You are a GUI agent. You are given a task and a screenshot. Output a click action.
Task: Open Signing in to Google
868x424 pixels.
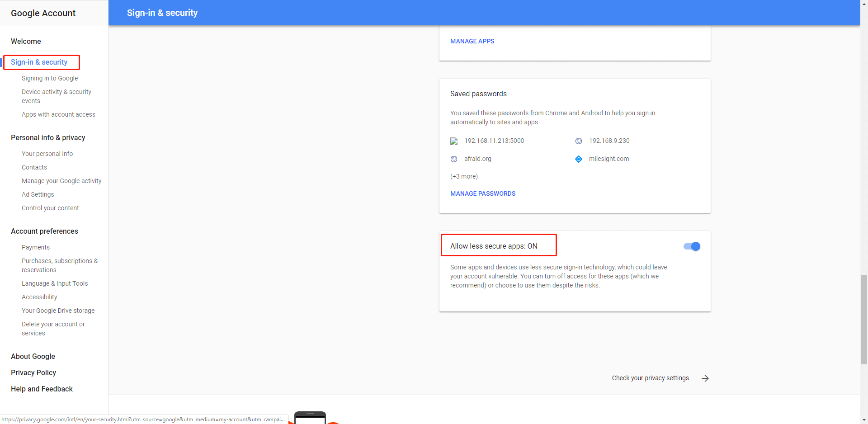50,78
